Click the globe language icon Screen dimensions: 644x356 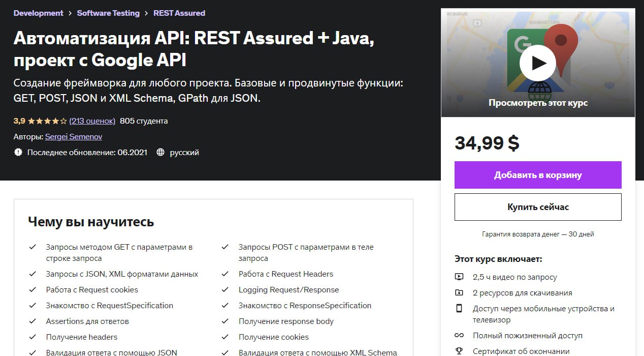(160, 152)
